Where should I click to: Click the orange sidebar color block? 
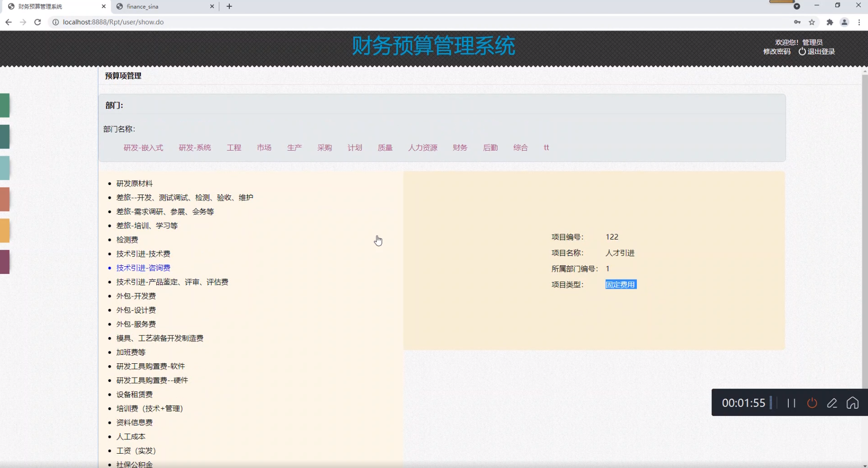pos(5,230)
